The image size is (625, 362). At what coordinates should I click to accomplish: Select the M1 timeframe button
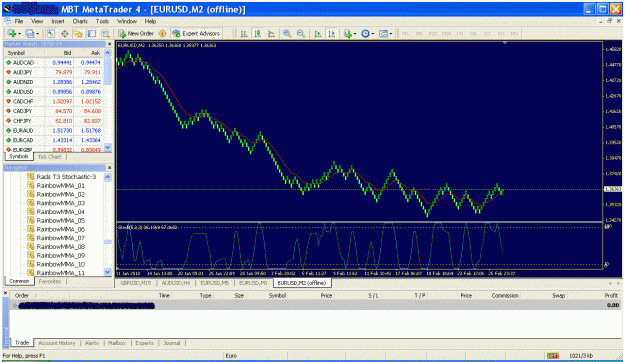click(x=405, y=34)
